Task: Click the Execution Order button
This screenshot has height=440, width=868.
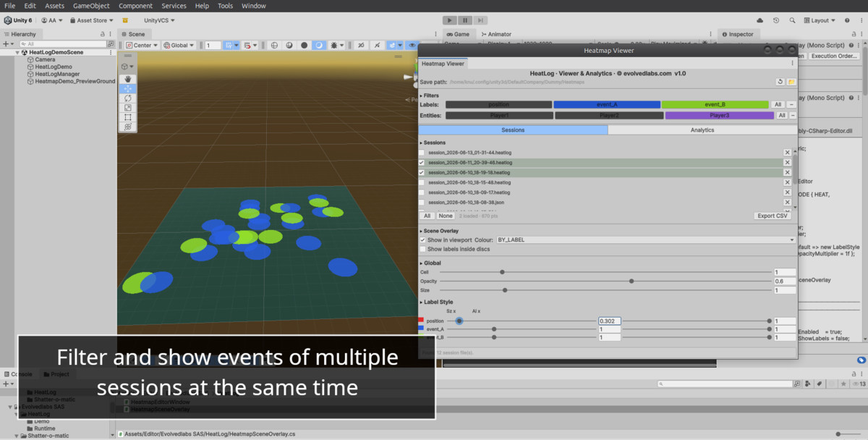Action: 833,56
